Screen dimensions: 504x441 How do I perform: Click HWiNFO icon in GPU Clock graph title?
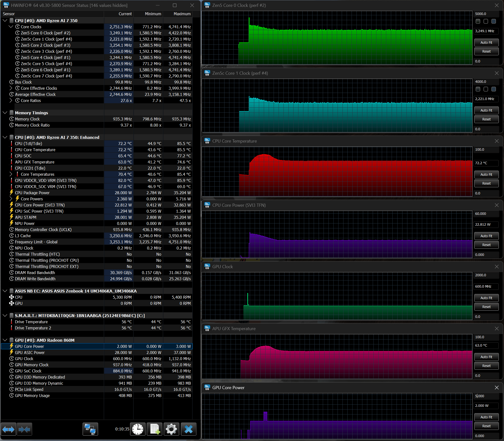207,266
